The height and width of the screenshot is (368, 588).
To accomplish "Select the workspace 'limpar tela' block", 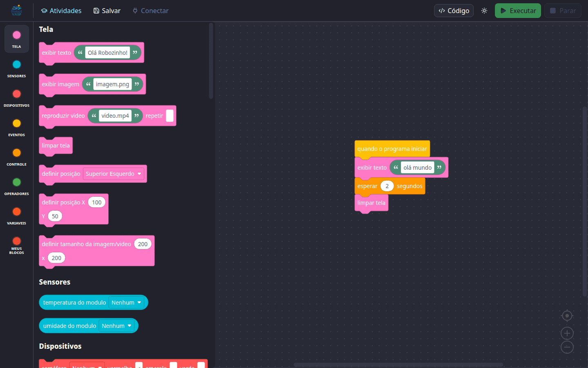I will click(371, 203).
